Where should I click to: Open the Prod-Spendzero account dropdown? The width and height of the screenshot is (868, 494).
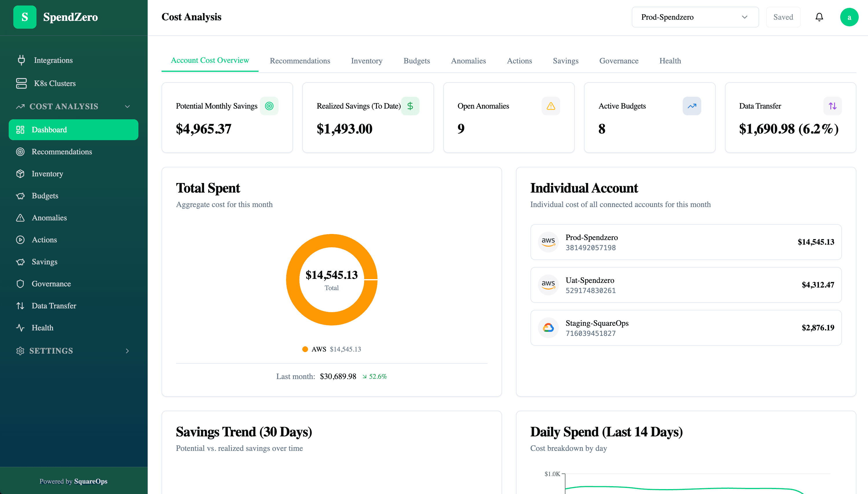(x=695, y=17)
